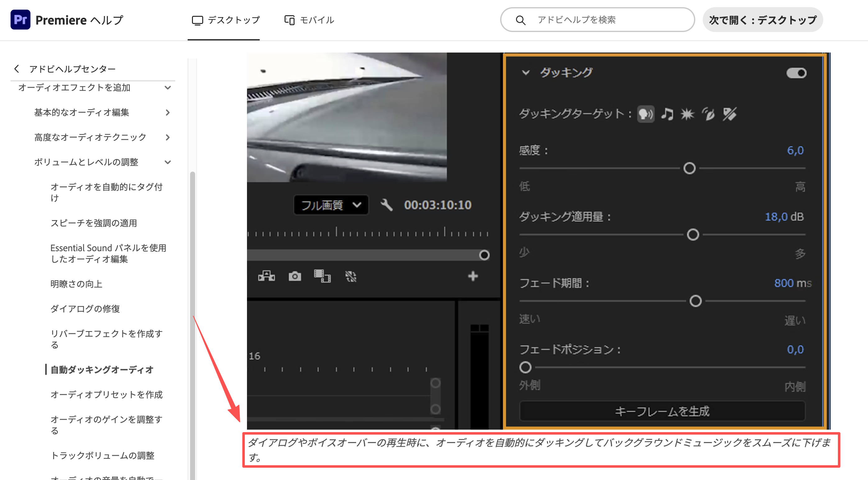Select the untagged clips ducking target icon
This screenshot has height=480, width=868.
(729, 114)
